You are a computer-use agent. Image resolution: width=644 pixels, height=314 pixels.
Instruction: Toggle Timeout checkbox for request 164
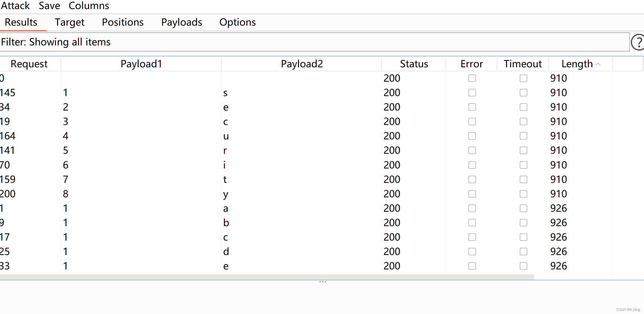coord(523,136)
